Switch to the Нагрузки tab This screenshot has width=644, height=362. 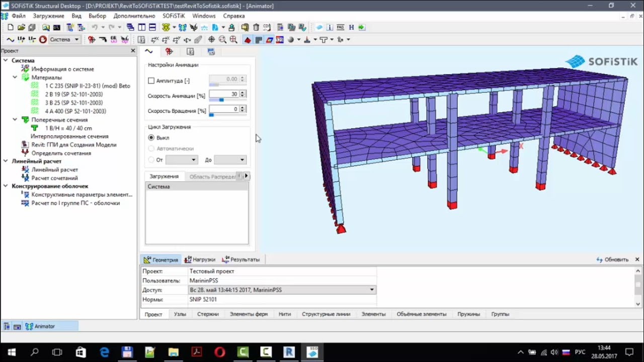click(x=200, y=259)
